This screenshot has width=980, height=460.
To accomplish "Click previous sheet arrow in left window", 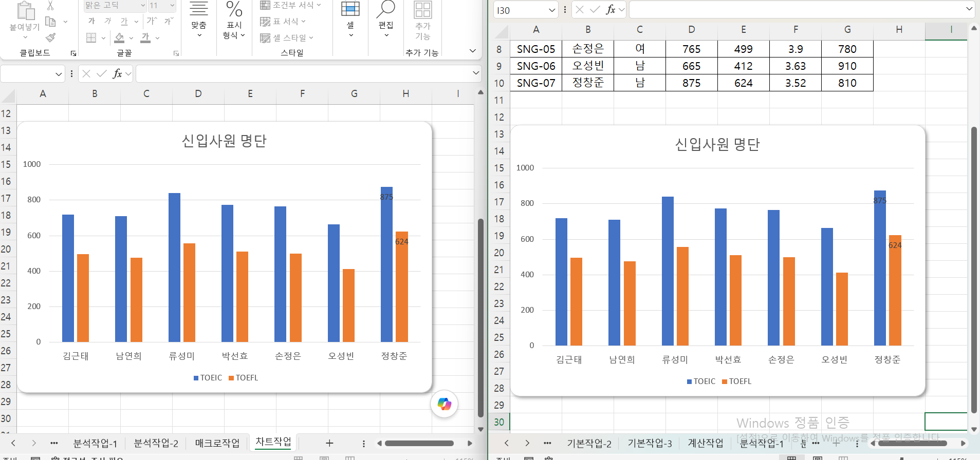I will click(13, 443).
